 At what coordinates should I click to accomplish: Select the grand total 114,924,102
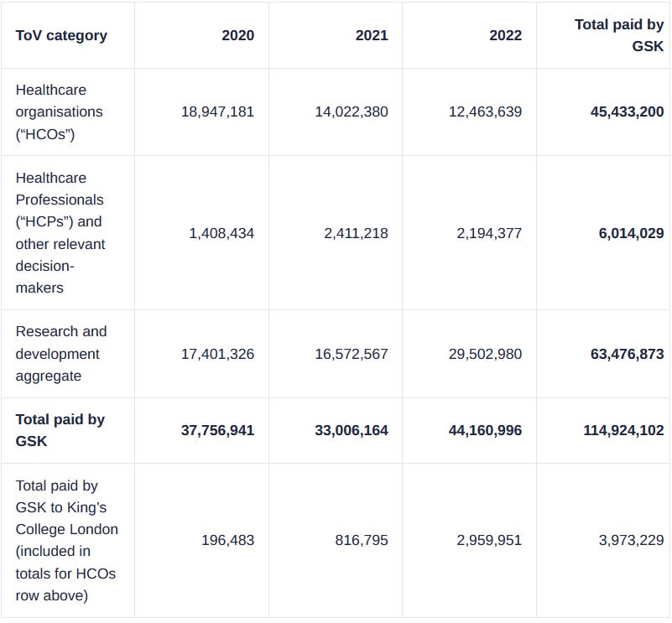(x=623, y=430)
